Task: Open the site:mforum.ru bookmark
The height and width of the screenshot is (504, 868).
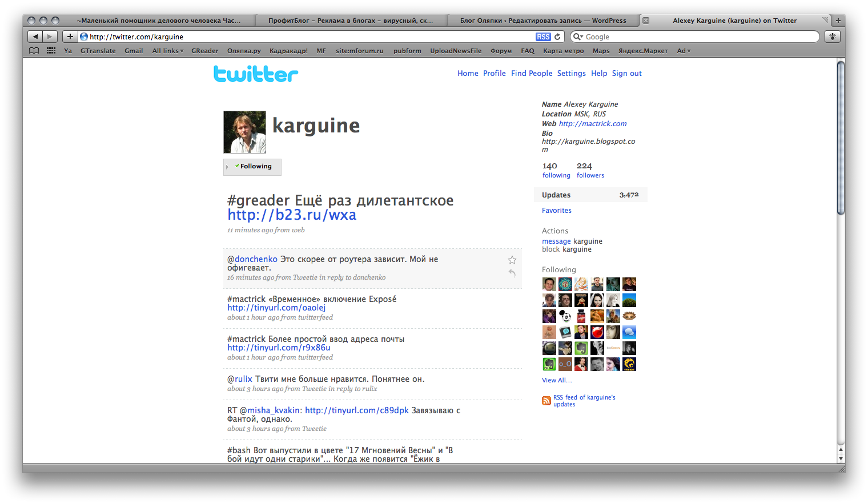Action: [360, 51]
